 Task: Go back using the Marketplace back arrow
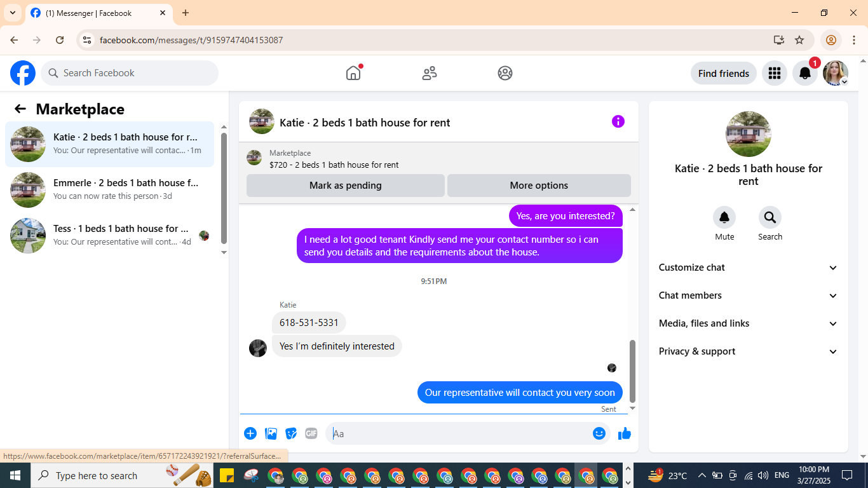tap(20, 109)
